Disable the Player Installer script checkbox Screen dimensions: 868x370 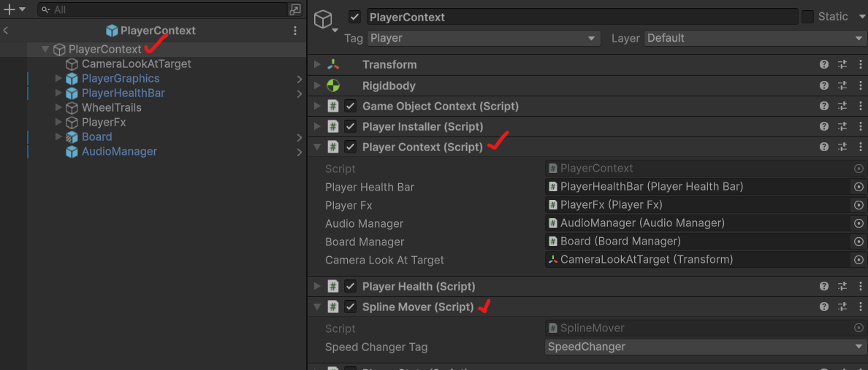point(351,127)
